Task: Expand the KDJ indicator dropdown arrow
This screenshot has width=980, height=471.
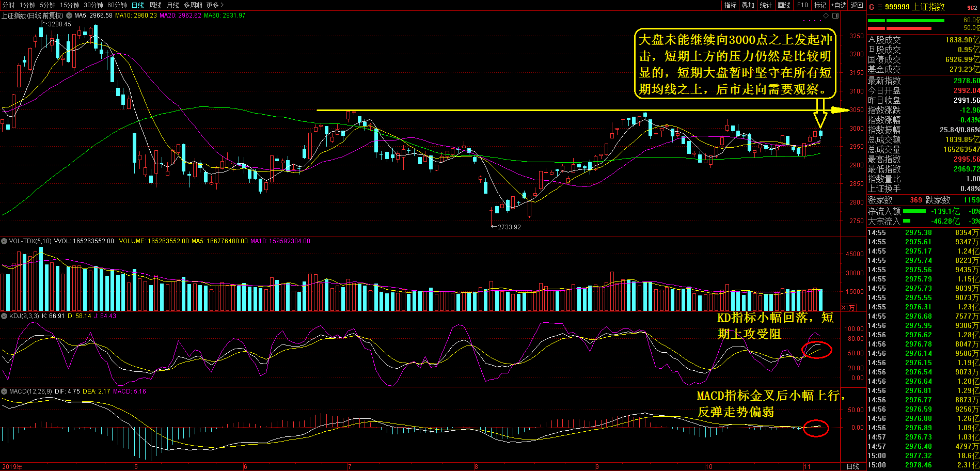Action: (x=4, y=316)
